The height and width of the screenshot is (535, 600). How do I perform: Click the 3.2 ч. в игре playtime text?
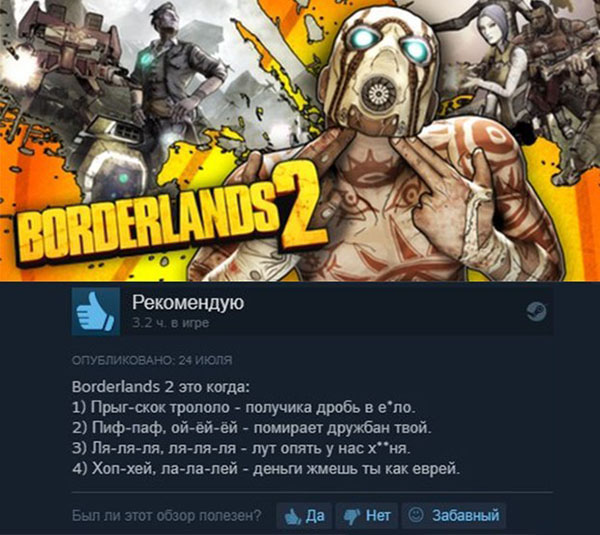171,323
